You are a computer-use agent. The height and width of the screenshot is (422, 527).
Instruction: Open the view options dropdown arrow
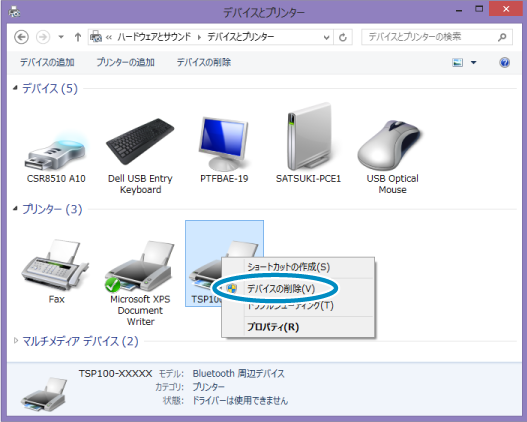[474, 62]
